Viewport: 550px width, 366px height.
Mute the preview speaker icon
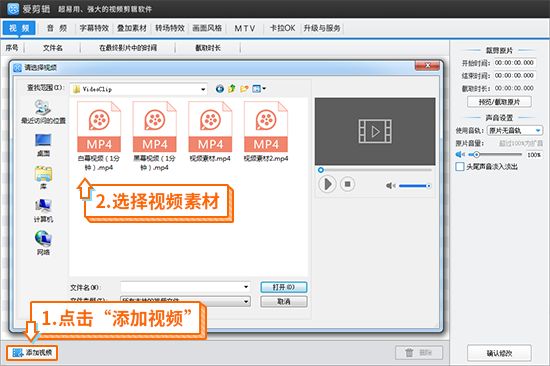(x=390, y=186)
